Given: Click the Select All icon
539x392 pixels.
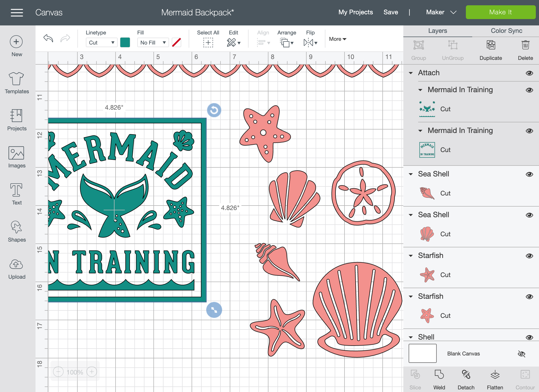Looking at the screenshot, I should [208, 42].
